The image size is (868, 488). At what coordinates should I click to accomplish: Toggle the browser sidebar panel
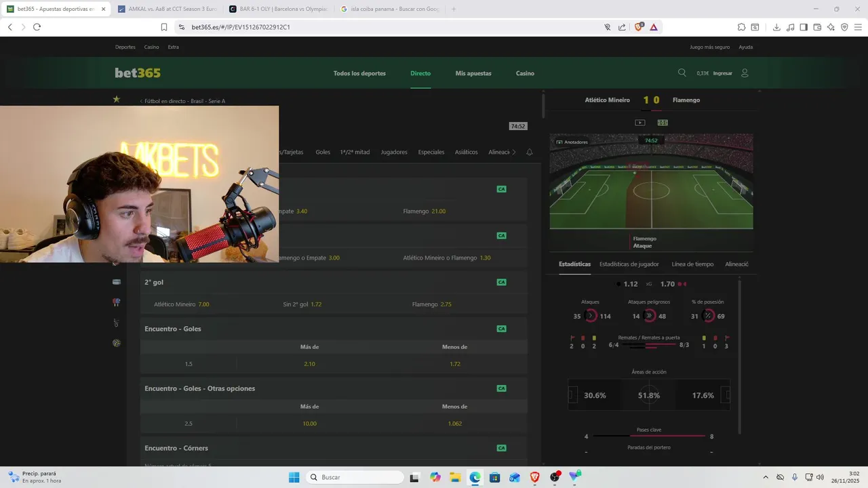point(804,27)
